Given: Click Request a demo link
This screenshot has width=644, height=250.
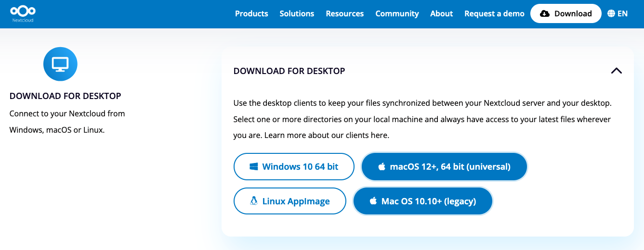Looking at the screenshot, I should (494, 13).
